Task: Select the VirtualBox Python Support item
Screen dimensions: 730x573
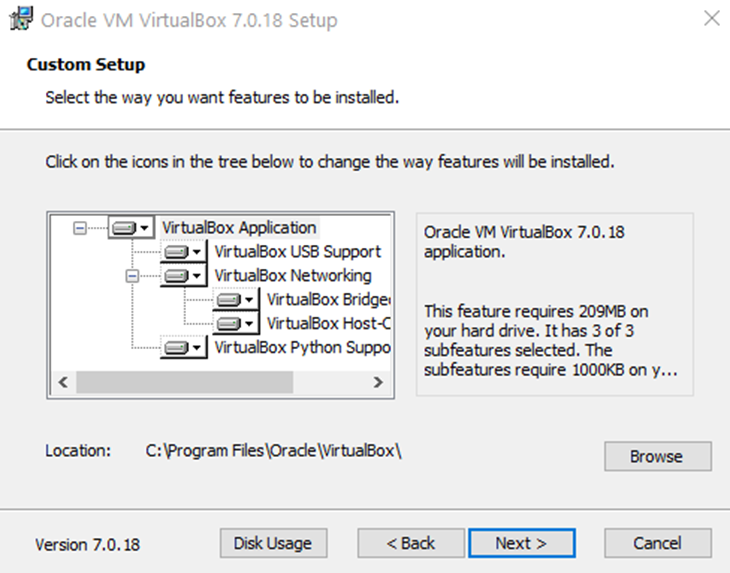Action: point(301,348)
